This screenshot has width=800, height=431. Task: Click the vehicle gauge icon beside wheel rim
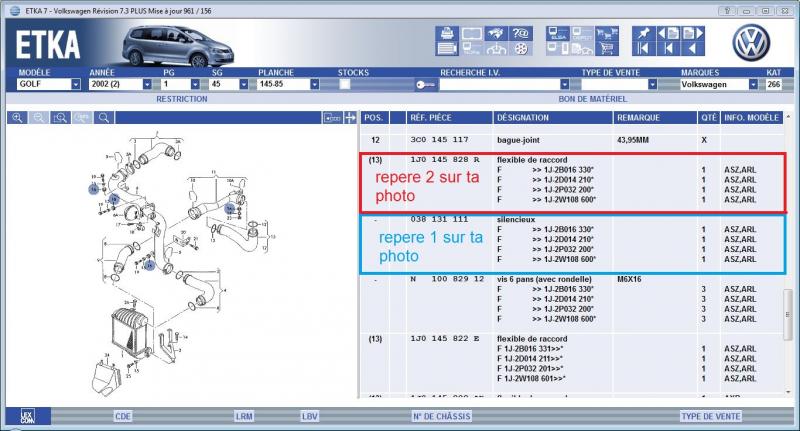[496, 49]
